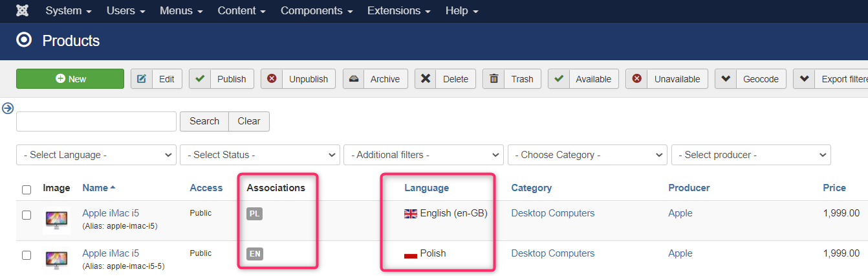Sort by the Category column header
868x276 pixels.
pyautogui.click(x=532, y=188)
